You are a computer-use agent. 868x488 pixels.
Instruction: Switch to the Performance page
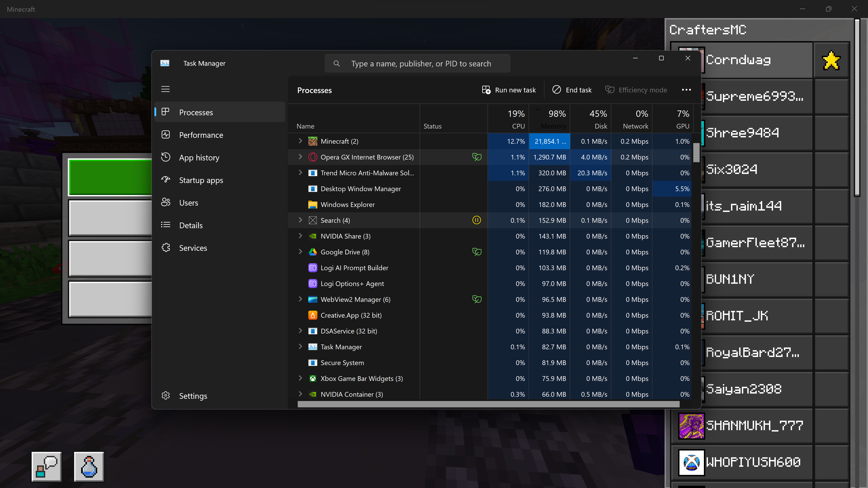click(x=201, y=135)
